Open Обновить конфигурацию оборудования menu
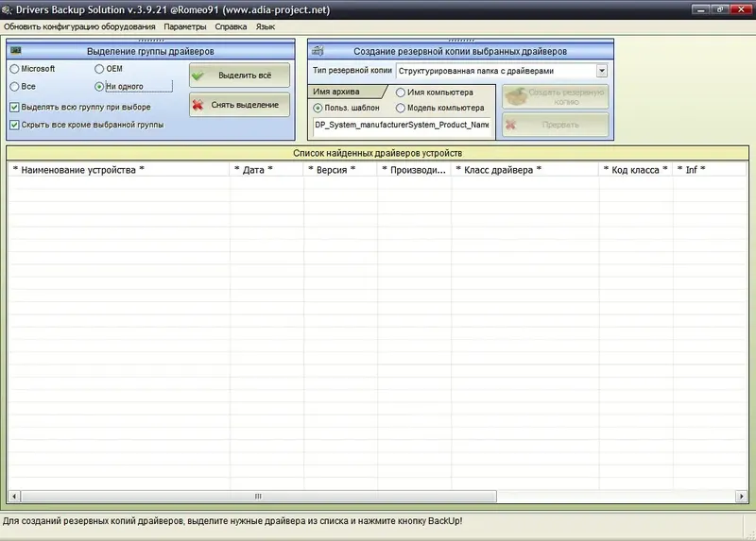Screen dimensions: 756x541 tap(79, 26)
